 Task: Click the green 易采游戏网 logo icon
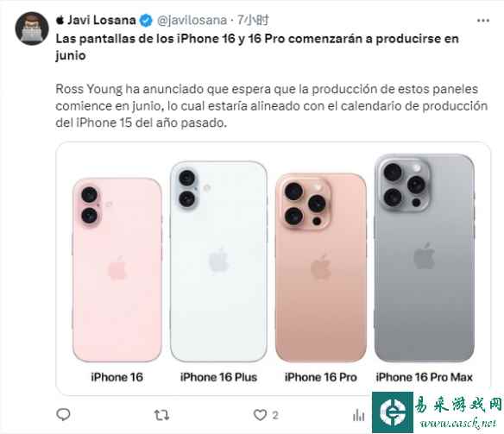(x=393, y=412)
